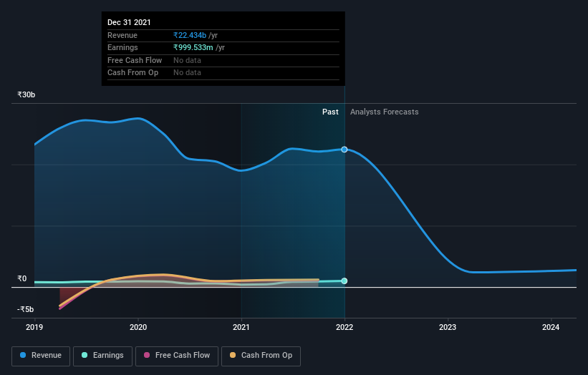
Task: Click the 2019 x-axis label
Action: pyautogui.click(x=34, y=328)
